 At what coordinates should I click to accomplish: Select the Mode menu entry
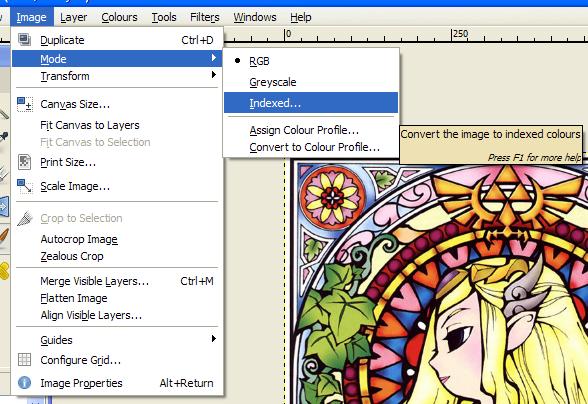point(117,59)
